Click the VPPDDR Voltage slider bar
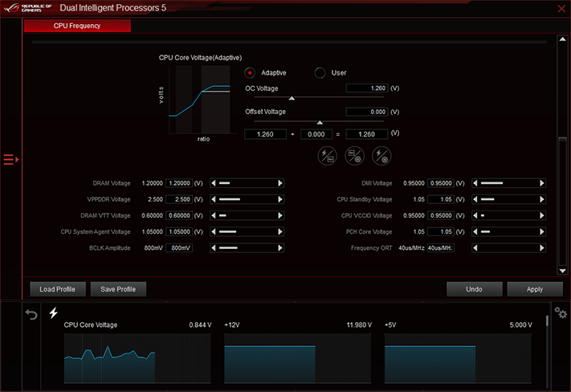Image resolution: width=571 pixels, height=392 pixels. click(x=247, y=199)
